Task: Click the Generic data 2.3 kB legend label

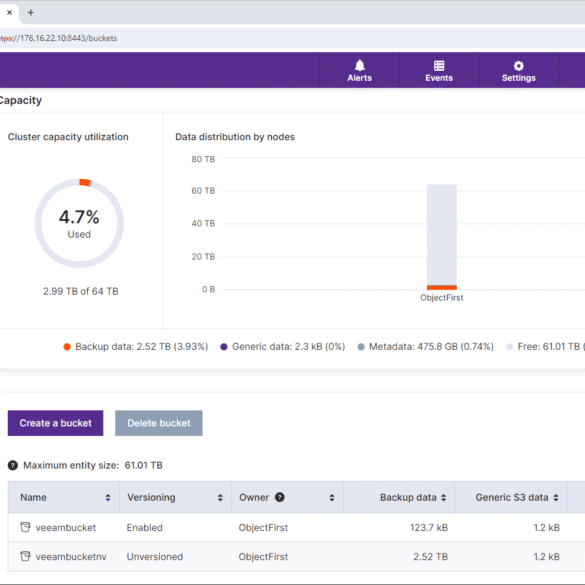Action: pos(288,347)
